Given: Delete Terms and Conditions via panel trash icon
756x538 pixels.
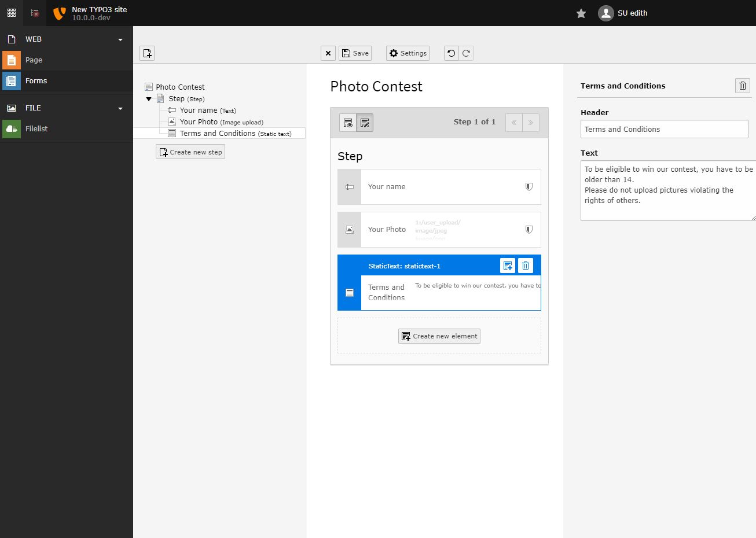Looking at the screenshot, I should [742, 85].
